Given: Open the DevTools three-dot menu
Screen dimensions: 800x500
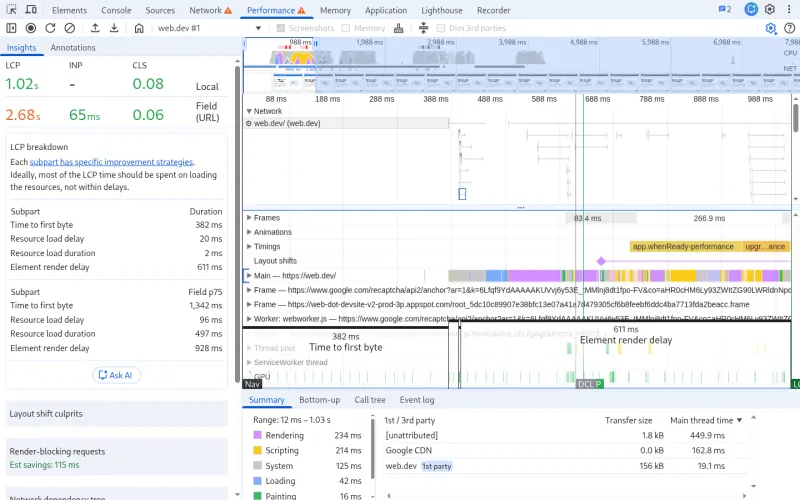Looking at the screenshot, I should coord(789,9).
